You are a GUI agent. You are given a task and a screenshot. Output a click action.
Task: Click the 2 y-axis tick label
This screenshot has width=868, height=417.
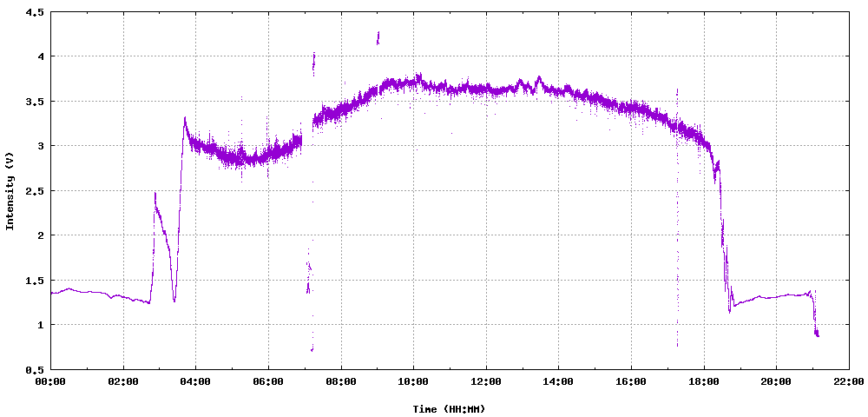click(41, 235)
